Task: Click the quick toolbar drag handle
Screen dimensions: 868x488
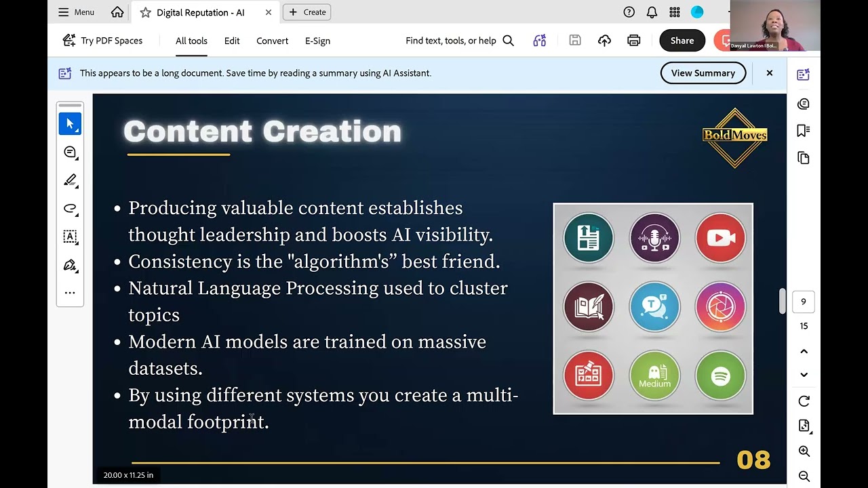Action: 70,106
